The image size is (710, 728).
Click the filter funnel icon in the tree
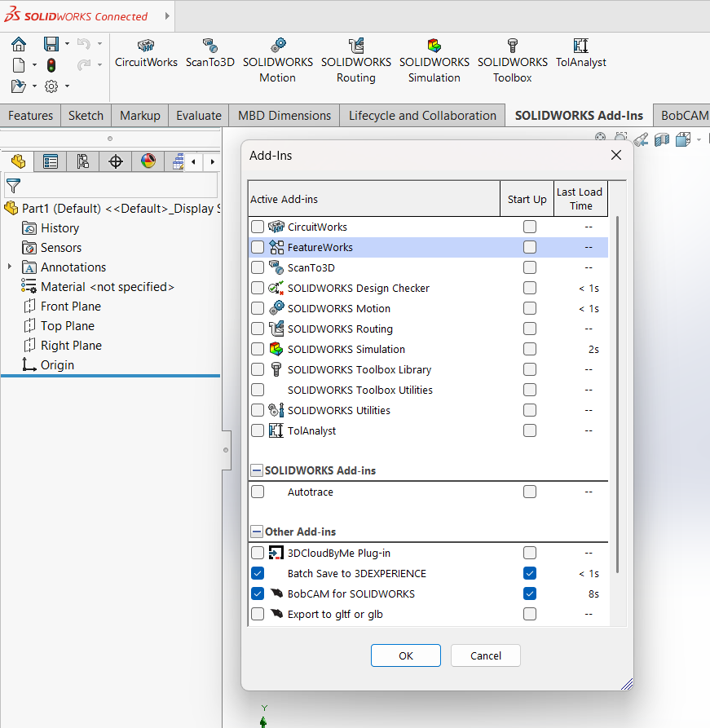[14, 186]
